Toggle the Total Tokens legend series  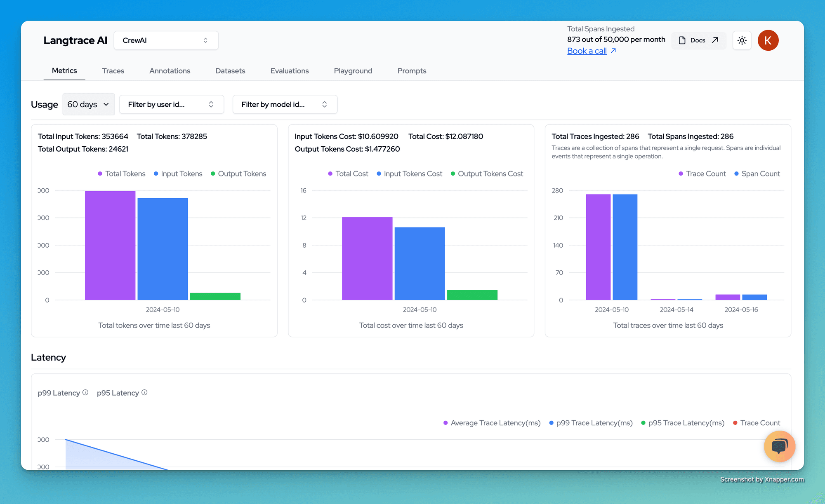tap(122, 173)
